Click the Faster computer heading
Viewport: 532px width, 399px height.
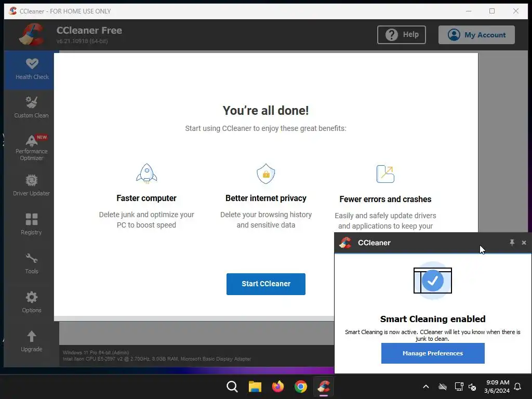(x=146, y=198)
